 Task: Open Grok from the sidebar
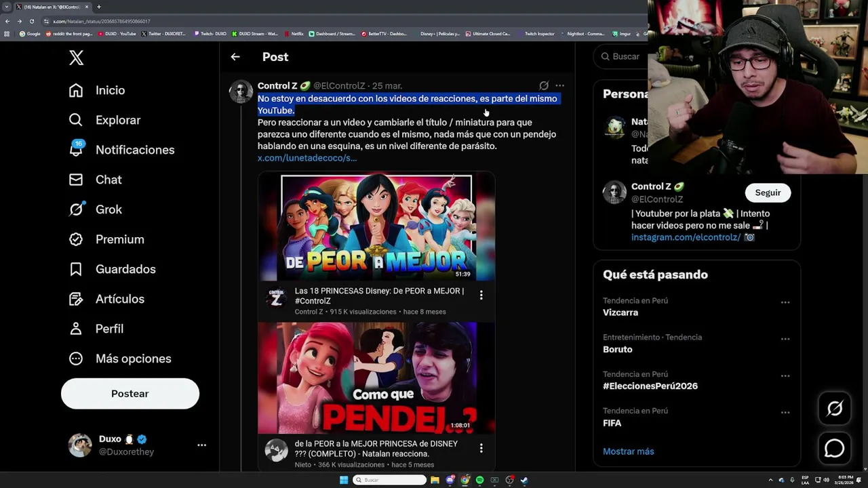[x=96, y=209]
